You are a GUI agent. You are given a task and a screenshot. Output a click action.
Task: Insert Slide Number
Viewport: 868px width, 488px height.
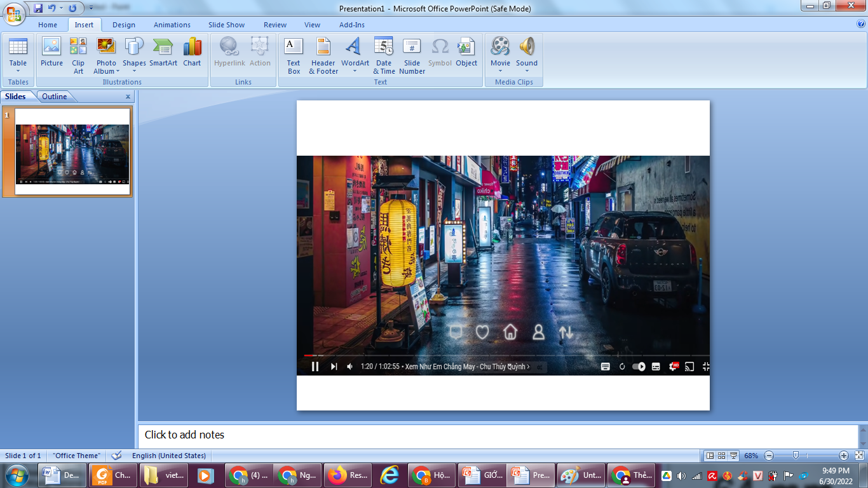(x=412, y=55)
